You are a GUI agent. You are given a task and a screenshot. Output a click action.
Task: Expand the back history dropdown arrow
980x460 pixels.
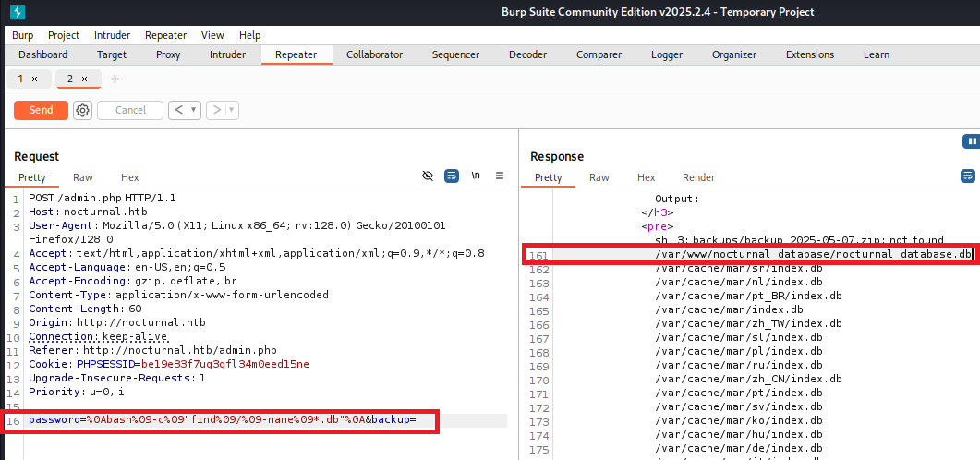pos(194,110)
